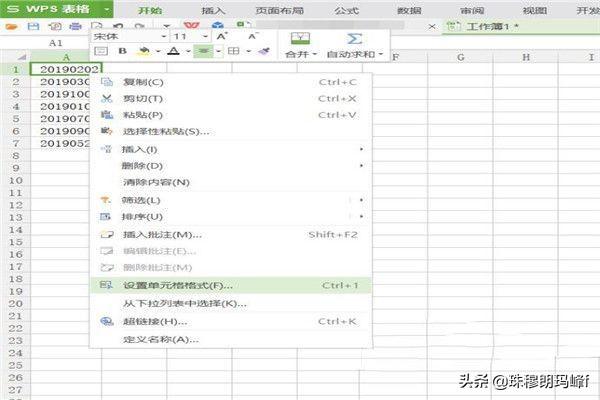Click the font color A icon
Image resolution: width=600 pixels, height=400 pixels.
pos(174,51)
